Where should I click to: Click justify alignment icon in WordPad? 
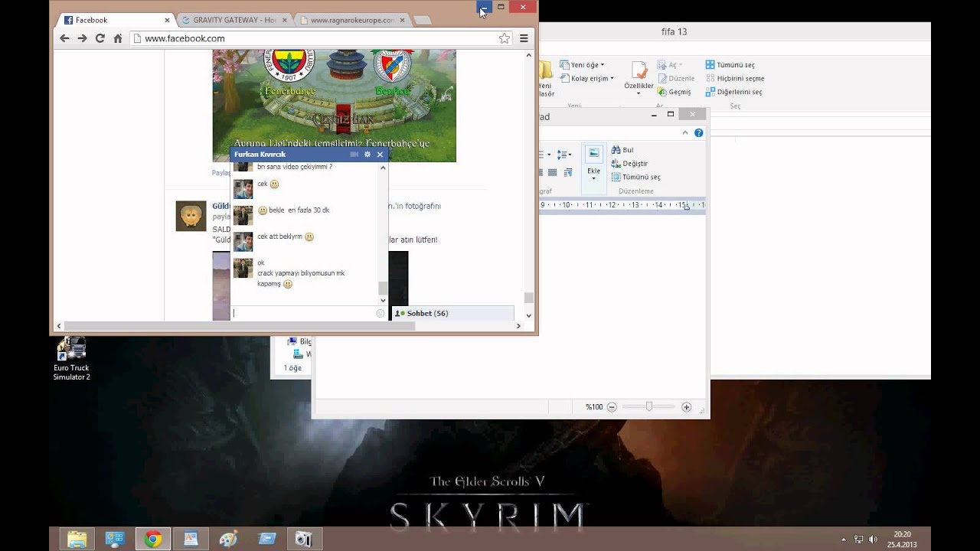click(x=552, y=173)
